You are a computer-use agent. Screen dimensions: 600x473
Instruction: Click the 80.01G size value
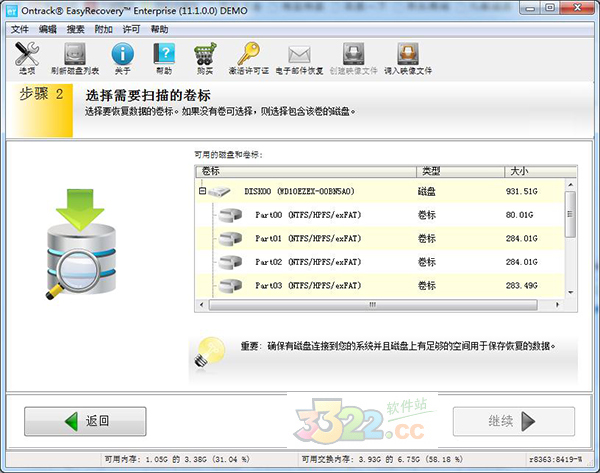point(519,215)
